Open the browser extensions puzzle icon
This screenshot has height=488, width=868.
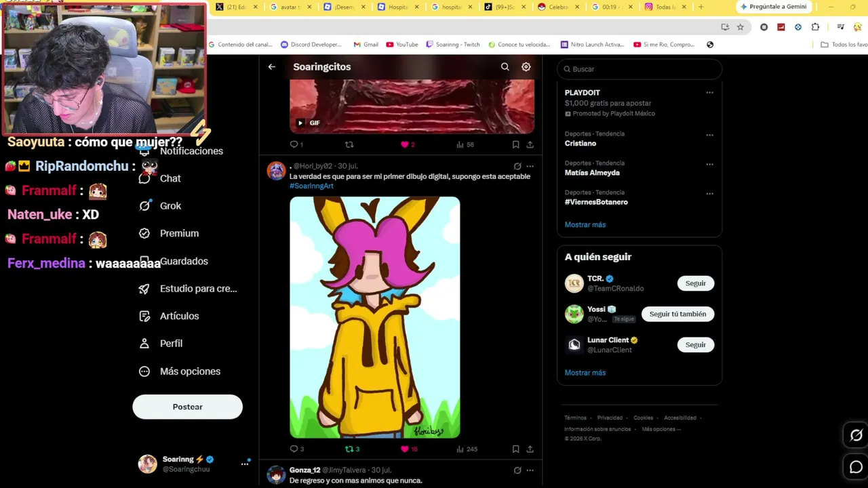(815, 27)
